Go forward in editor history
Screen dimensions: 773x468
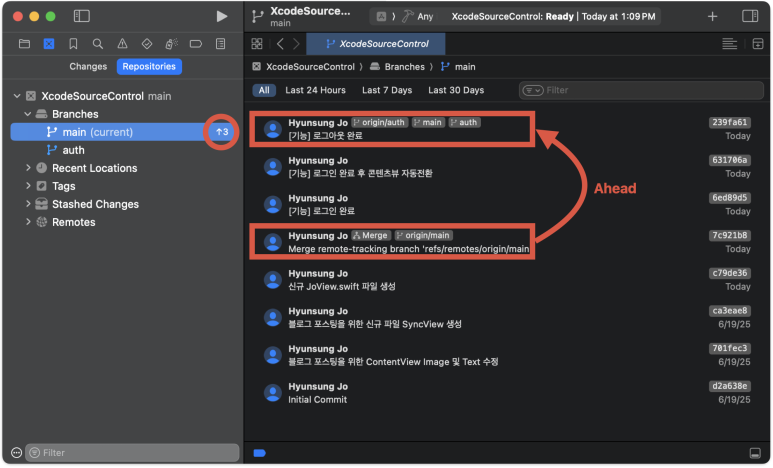click(x=296, y=44)
